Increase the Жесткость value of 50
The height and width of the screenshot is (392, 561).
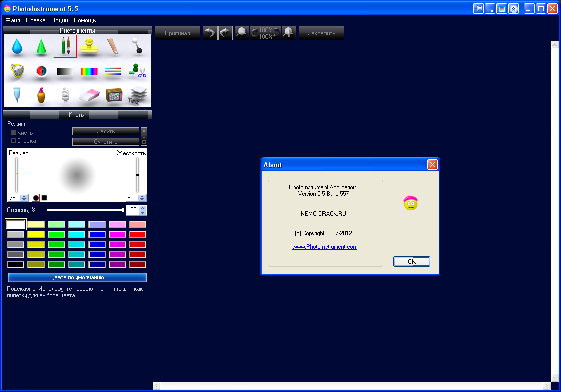point(142,196)
